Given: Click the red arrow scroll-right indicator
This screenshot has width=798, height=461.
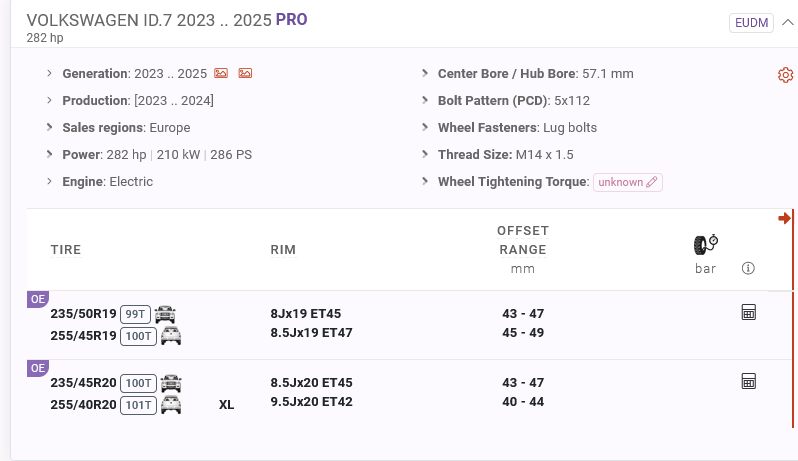Looking at the screenshot, I should (785, 218).
